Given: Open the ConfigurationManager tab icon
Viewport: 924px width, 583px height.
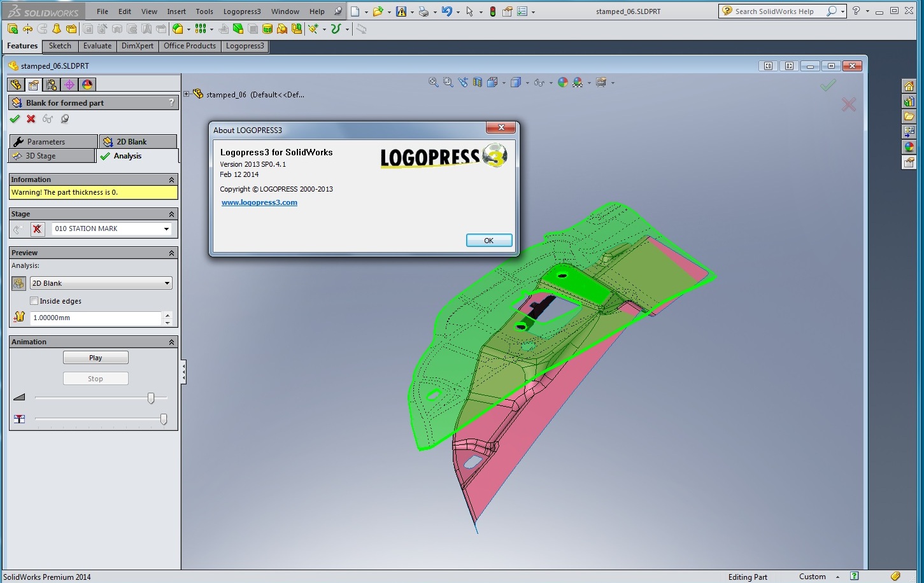Looking at the screenshot, I should pos(52,85).
